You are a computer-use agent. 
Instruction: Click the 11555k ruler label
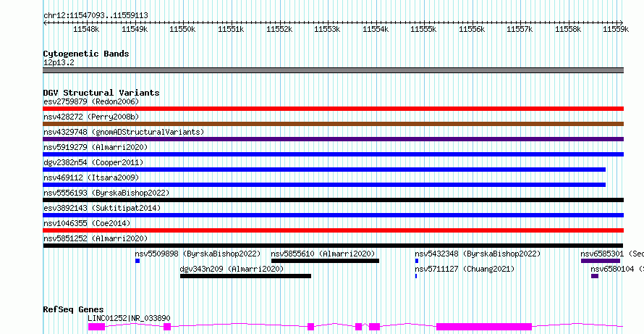coord(423,29)
